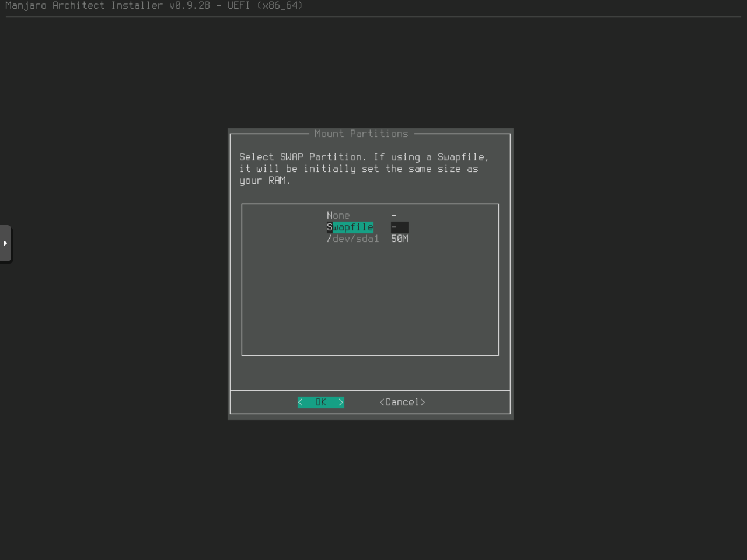Choose the Swapfile entry
Image resolution: width=747 pixels, height=560 pixels.
point(350,228)
